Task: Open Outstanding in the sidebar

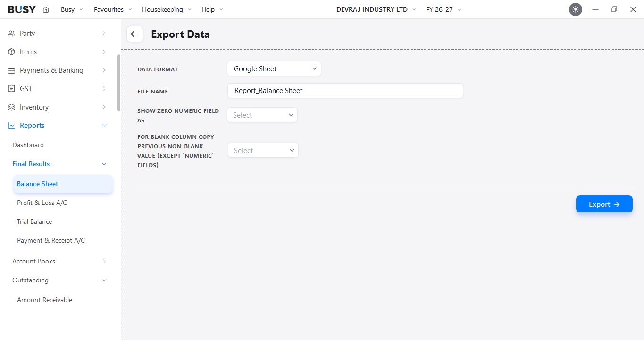Action: 30,280
